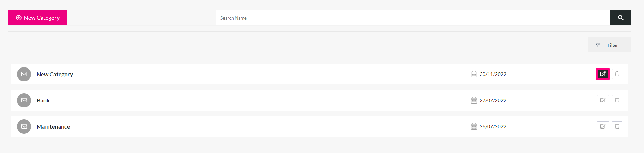Image resolution: width=644 pixels, height=153 pixels.
Task: Select the New Category row title
Action: click(x=55, y=75)
